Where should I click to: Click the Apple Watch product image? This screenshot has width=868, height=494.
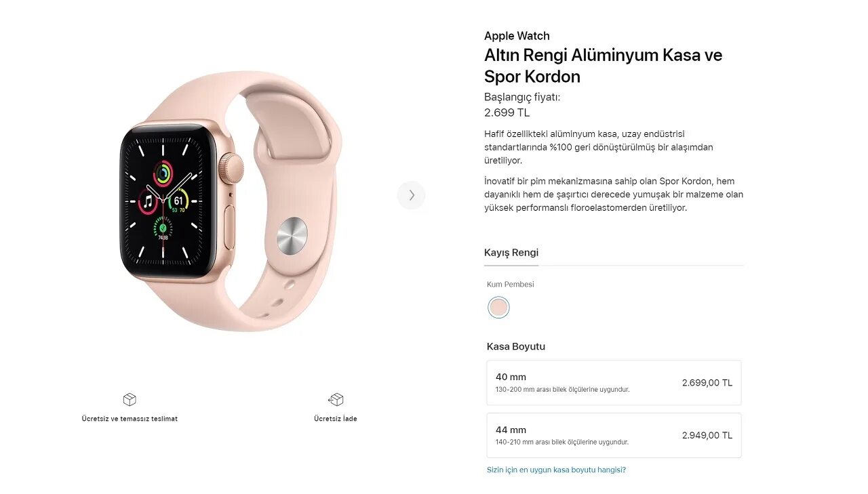[x=231, y=201]
